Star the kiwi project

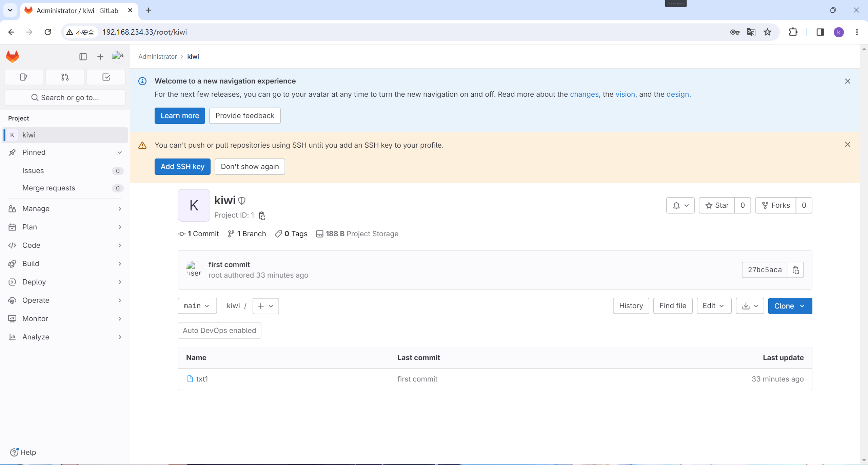[717, 205]
